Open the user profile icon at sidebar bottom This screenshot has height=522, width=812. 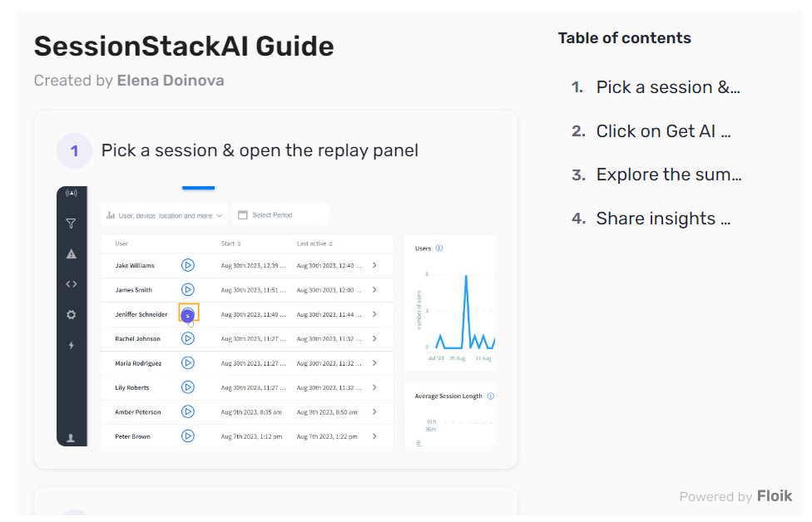tap(71, 438)
